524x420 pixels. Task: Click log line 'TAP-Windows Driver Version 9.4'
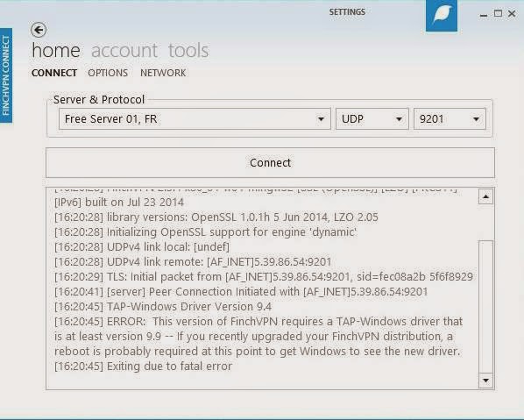(163, 307)
